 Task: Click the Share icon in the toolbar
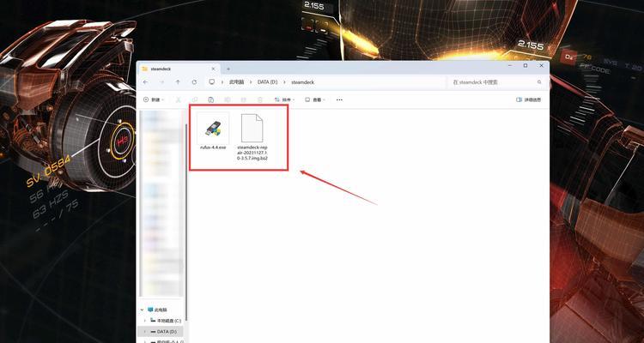243,99
